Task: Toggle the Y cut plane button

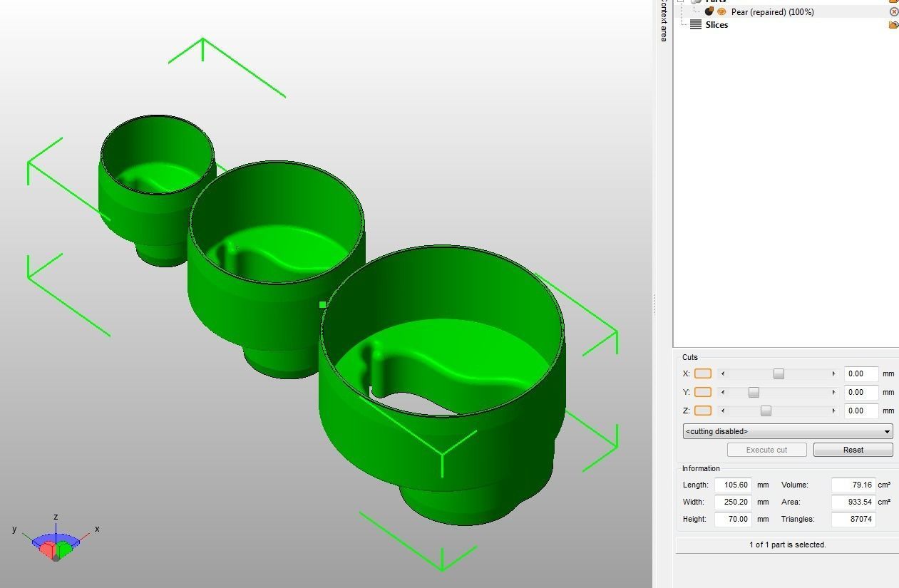Action: tap(703, 392)
